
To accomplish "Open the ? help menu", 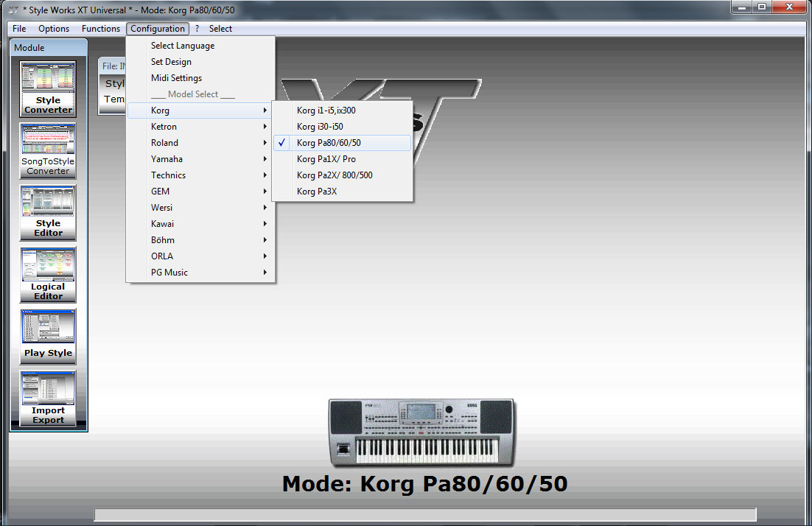I will click(197, 29).
